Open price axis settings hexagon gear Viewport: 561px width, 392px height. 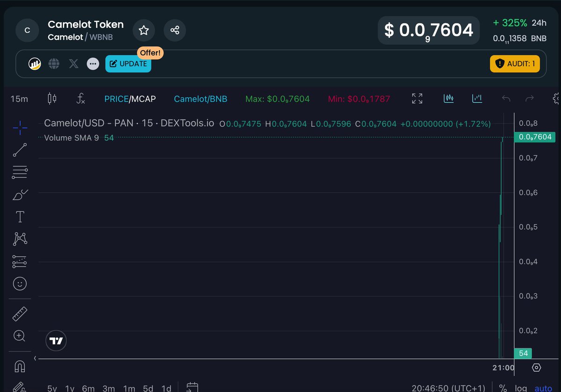pos(537,368)
